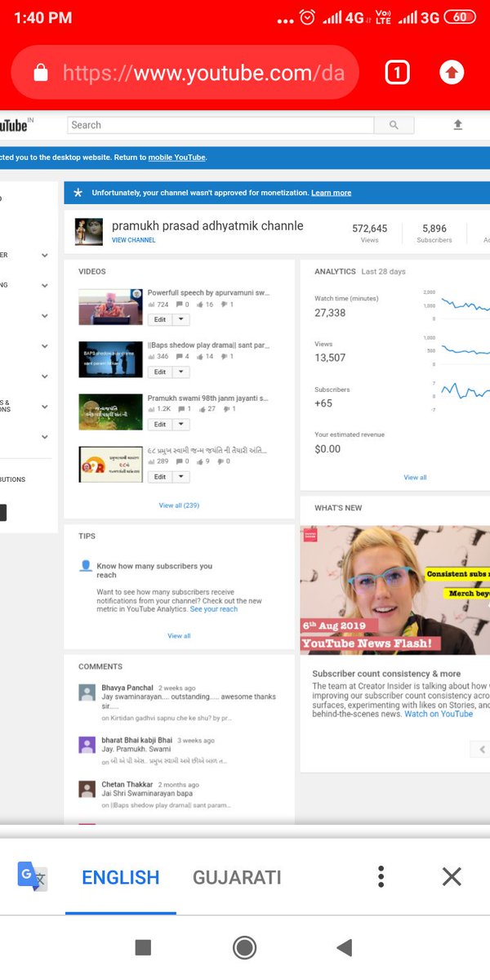Click Powerfull speech by apurvamuni video title
Viewport: 490px width, 980px height.
click(x=208, y=292)
